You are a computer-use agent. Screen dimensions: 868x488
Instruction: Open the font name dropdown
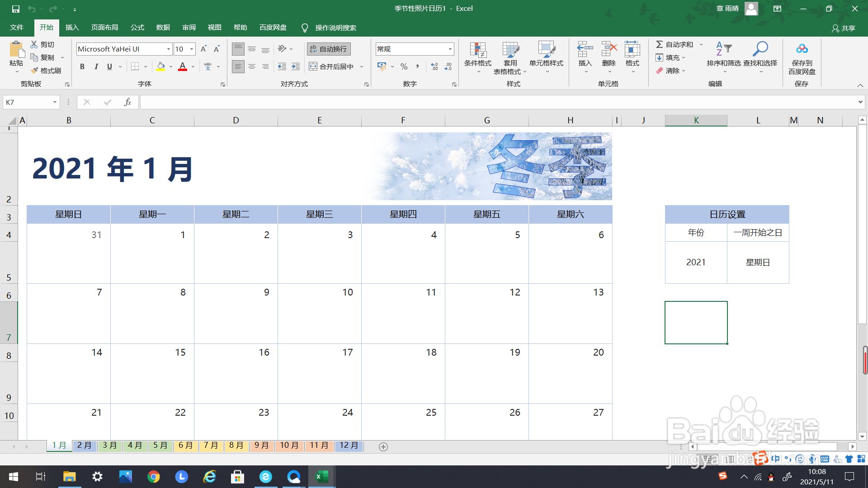pyautogui.click(x=168, y=49)
